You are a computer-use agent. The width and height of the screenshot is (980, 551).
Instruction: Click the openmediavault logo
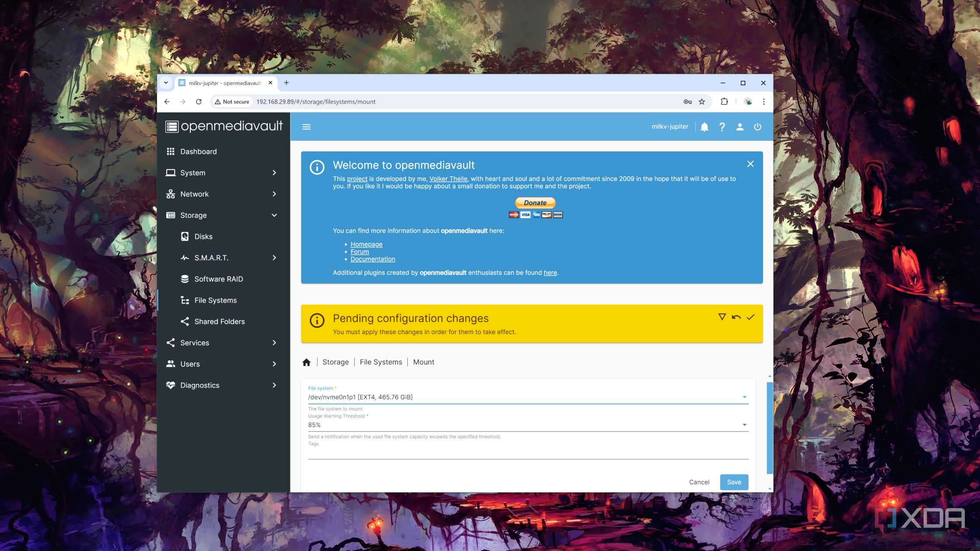point(224,126)
